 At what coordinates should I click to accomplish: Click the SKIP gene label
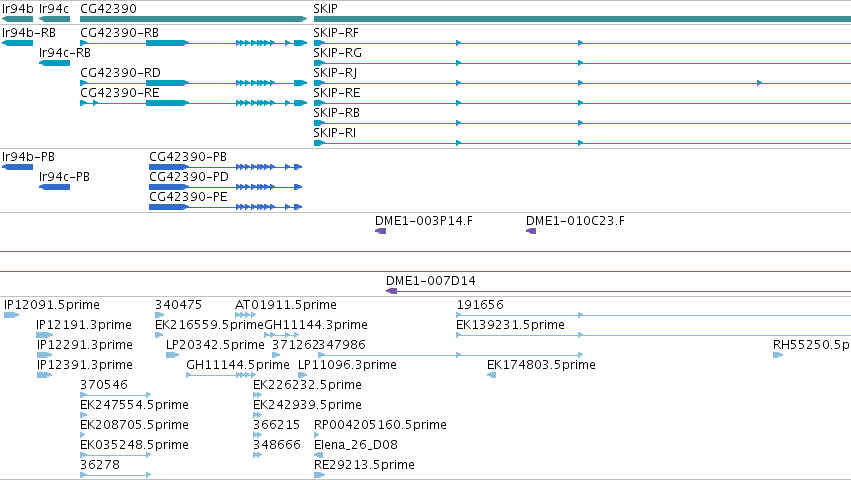[x=326, y=9]
